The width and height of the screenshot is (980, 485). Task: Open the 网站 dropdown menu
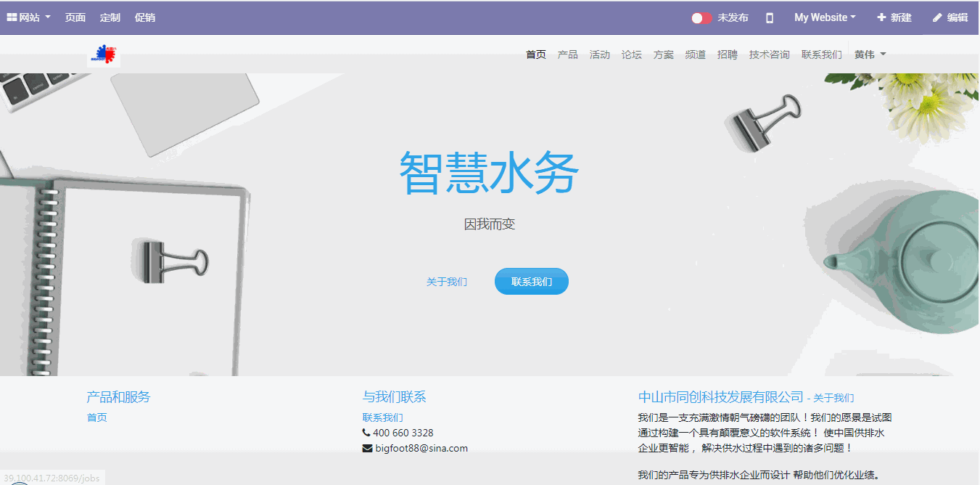point(29,17)
